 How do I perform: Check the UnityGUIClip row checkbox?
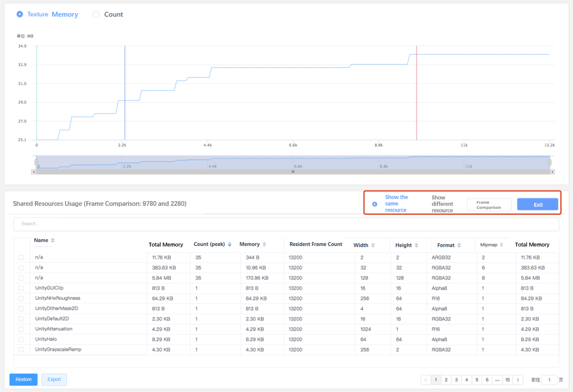[21, 288]
